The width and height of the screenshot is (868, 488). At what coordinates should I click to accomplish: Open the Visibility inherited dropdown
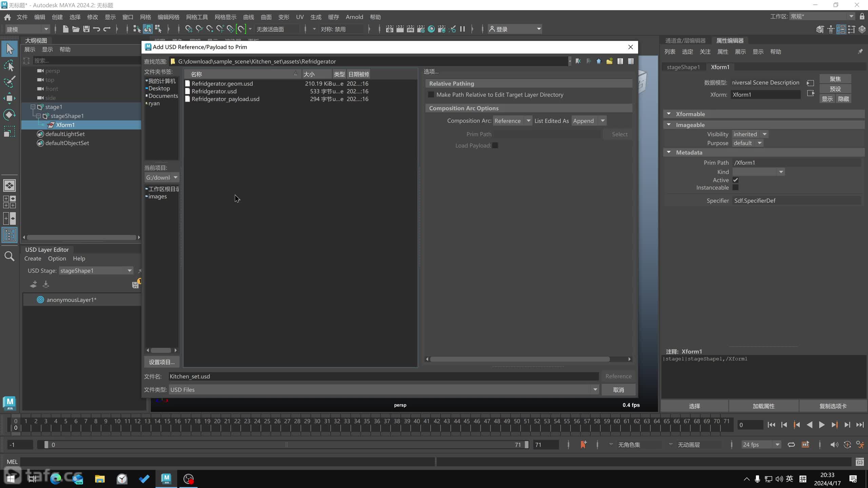(x=750, y=134)
